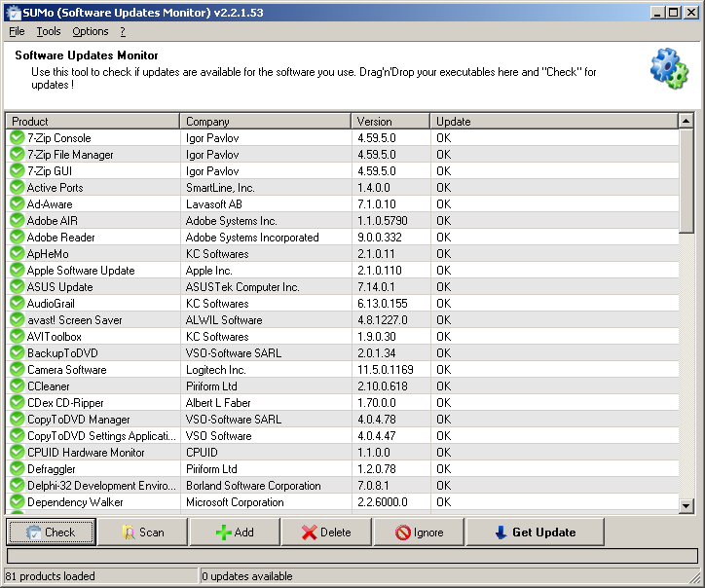
Task: Click the Ignore button
Action: [x=420, y=533]
